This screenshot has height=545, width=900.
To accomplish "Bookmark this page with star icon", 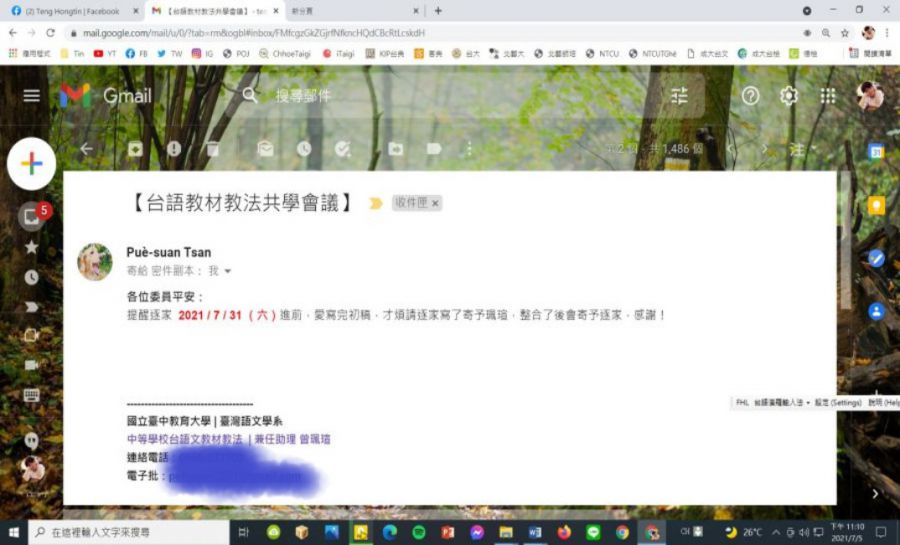I will click(x=845, y=32).
